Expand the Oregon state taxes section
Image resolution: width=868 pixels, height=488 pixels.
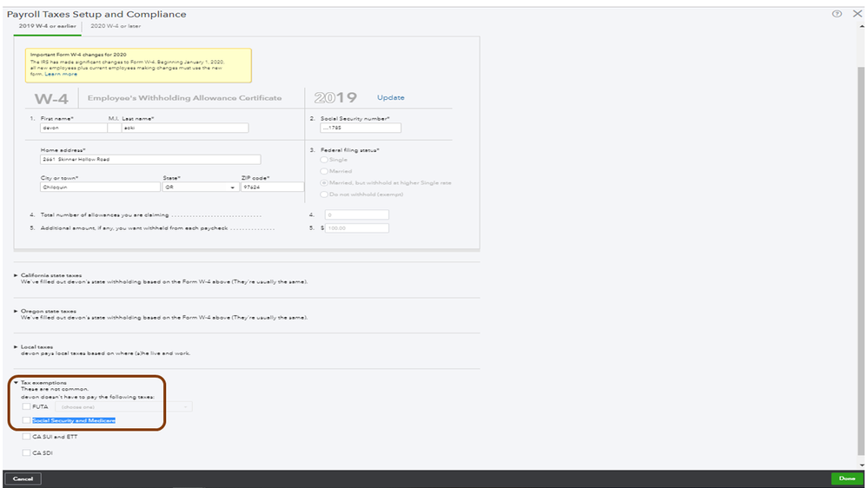tap(16, 311)
